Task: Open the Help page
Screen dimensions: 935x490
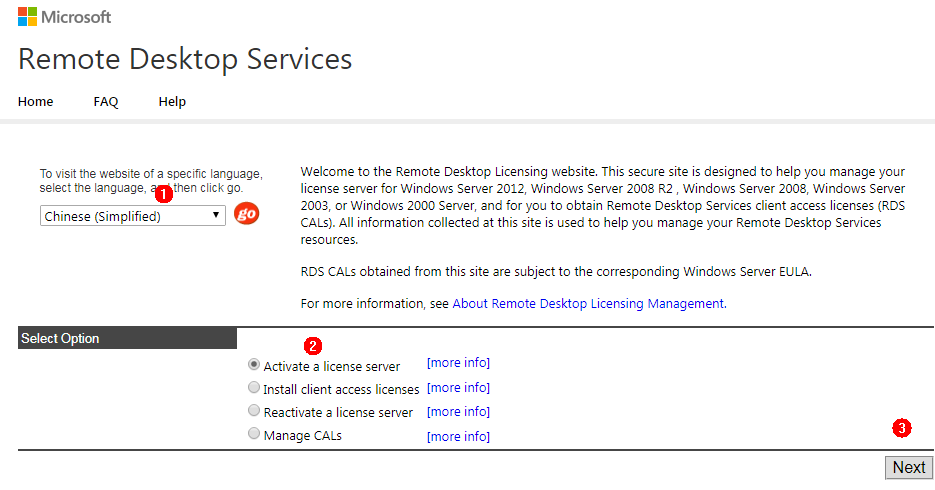Action: [x=172, y=101]
